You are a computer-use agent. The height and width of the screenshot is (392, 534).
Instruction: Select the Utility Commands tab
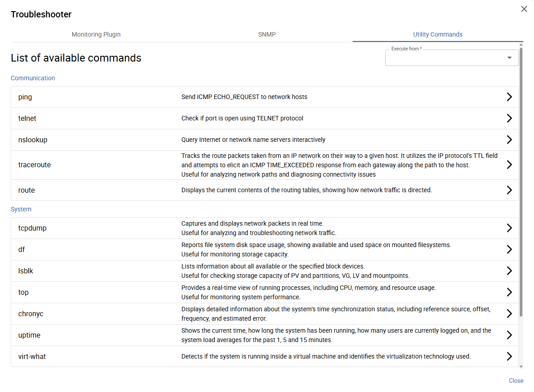pyautogui.click(x=437, y=34)
